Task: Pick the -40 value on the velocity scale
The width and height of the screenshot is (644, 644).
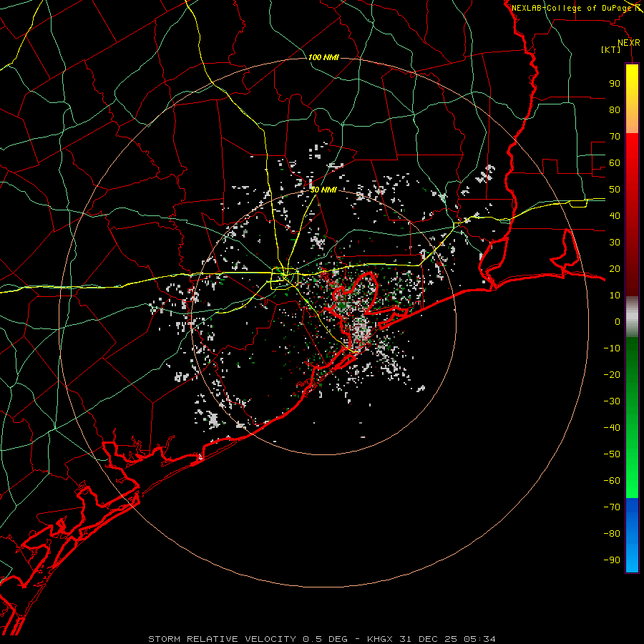Action: (612, 428)
